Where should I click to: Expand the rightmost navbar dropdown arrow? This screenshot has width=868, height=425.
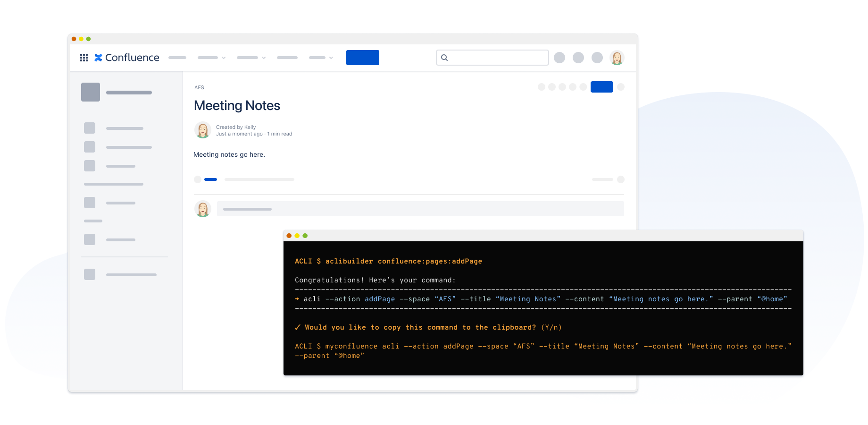[331, 57]
